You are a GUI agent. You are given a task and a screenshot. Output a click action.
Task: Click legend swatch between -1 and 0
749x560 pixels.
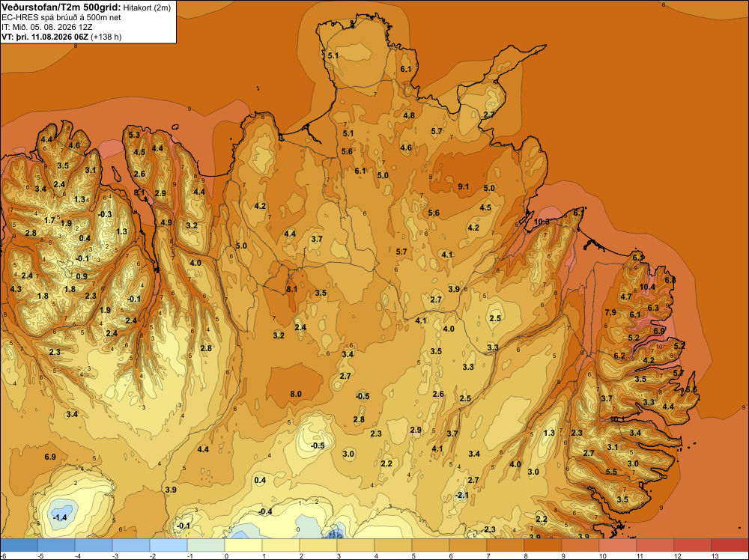click(205, 545)
